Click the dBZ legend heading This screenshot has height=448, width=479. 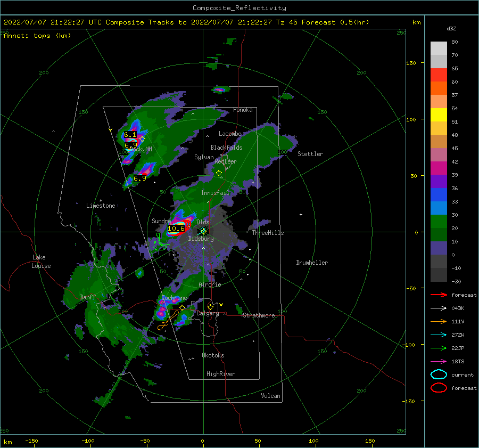(451, 28)
